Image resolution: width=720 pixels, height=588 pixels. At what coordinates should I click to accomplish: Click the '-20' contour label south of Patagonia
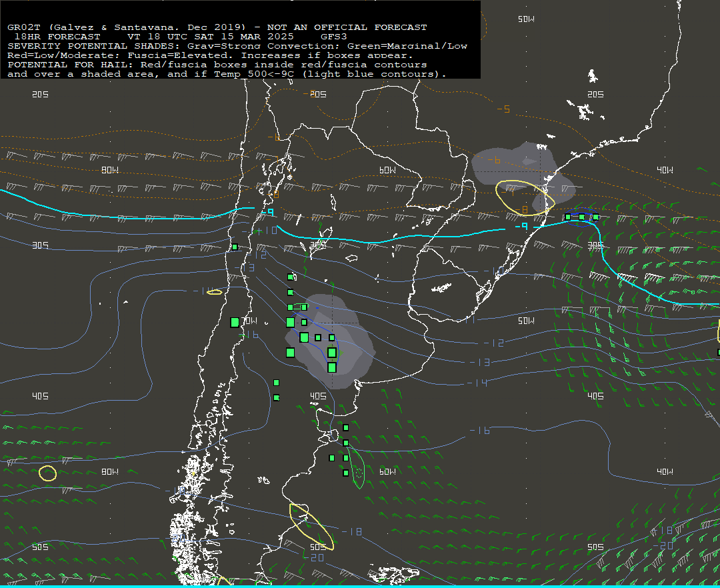click(314, 558)
